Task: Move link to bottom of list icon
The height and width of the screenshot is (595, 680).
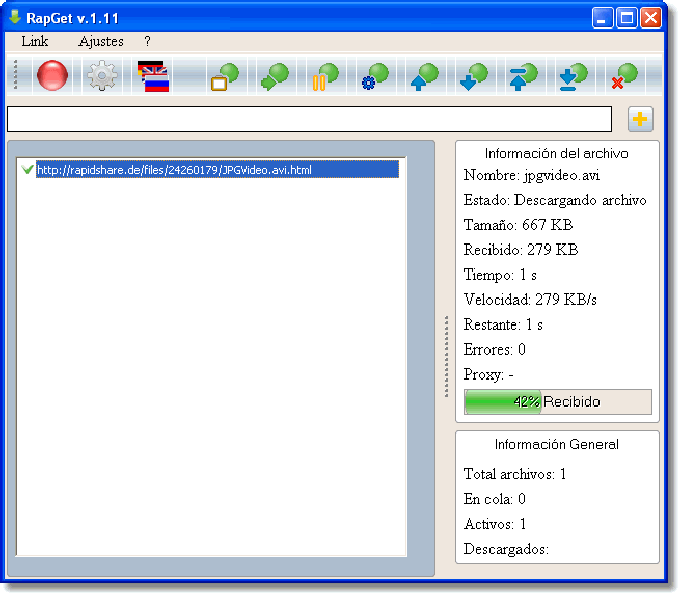Action: (573, 76)
